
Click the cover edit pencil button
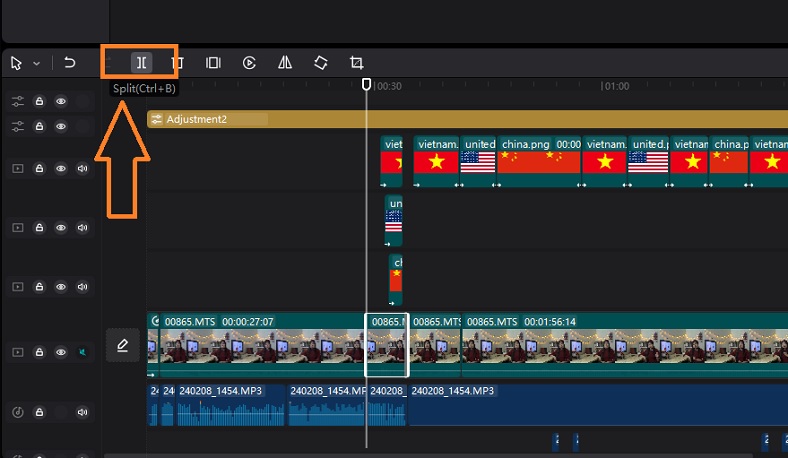click(x=122, y=346)
